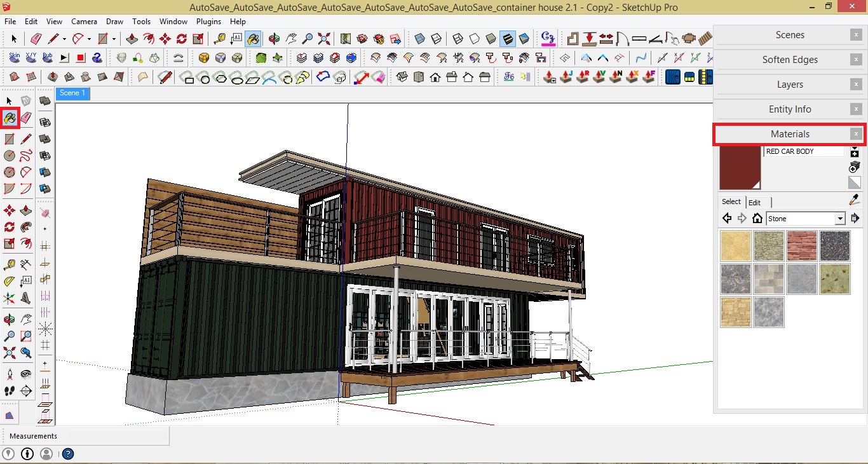Viewport: 868px width, 464px height.
Task: Click the In Model home icon in Materials
Action: click(x=757, y=217)
